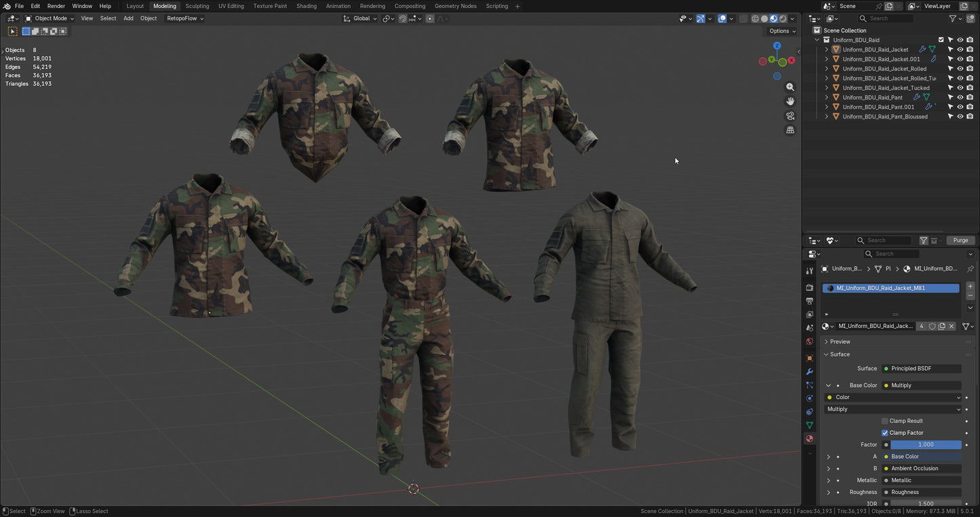This screenshot has height=517, width=980.
Task: Click the Purge button
Action: pyautogui.click(x=961, y=241)
